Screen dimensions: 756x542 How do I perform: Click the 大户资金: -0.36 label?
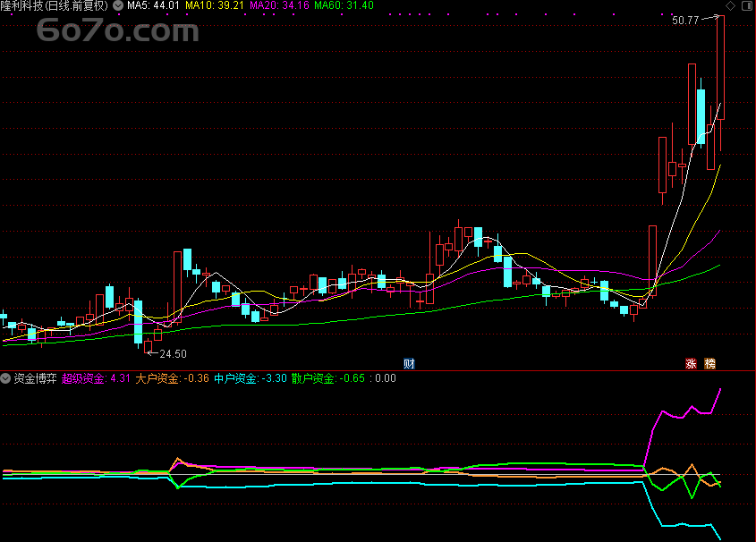(172, 378)
